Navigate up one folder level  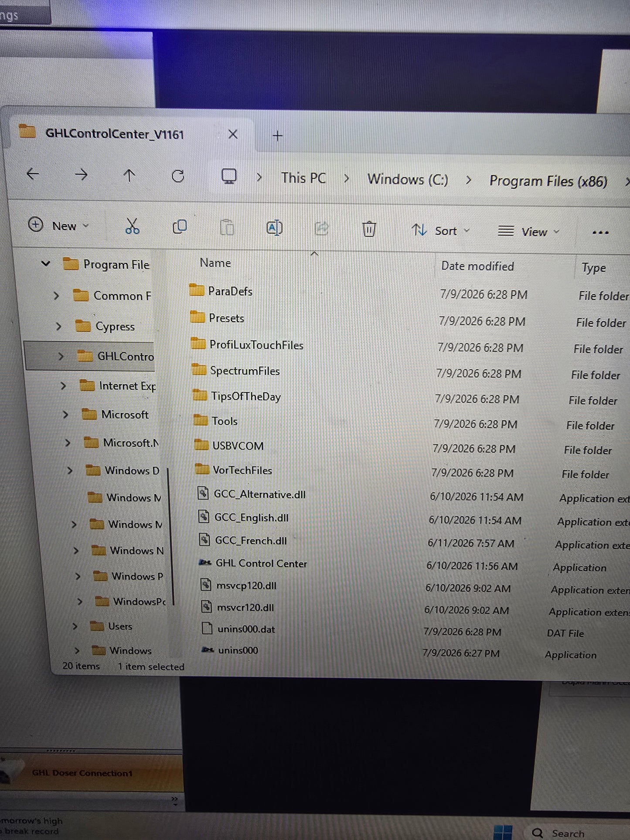click(129, 176)
